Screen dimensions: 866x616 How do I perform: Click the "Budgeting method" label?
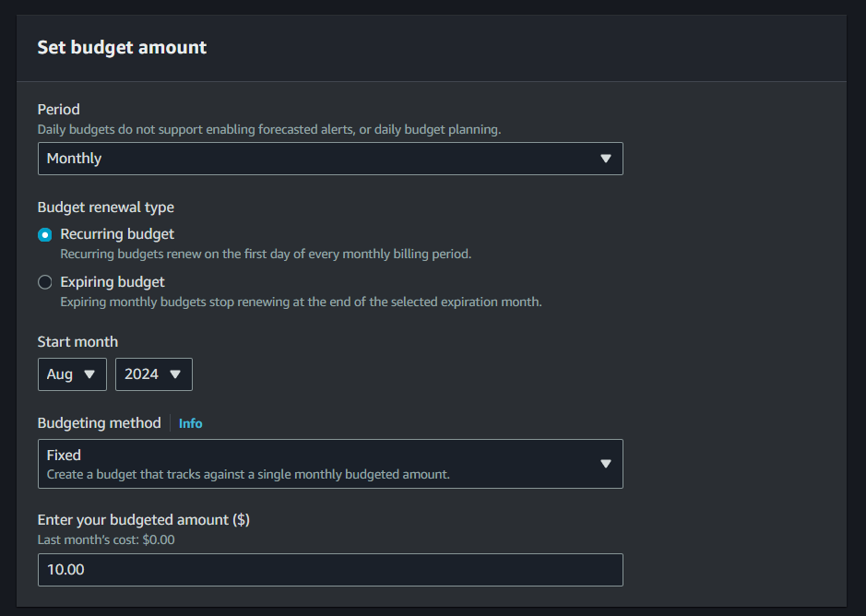(x=99, y=423)
